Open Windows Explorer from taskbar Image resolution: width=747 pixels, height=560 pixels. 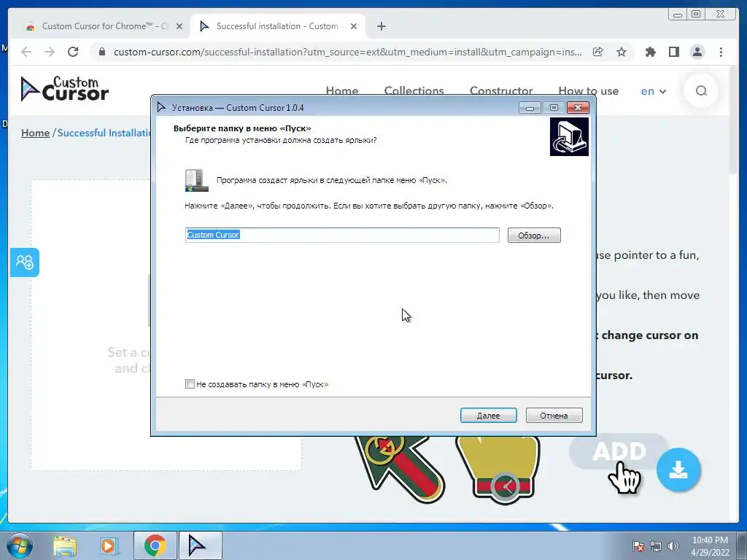click(65, 546)
